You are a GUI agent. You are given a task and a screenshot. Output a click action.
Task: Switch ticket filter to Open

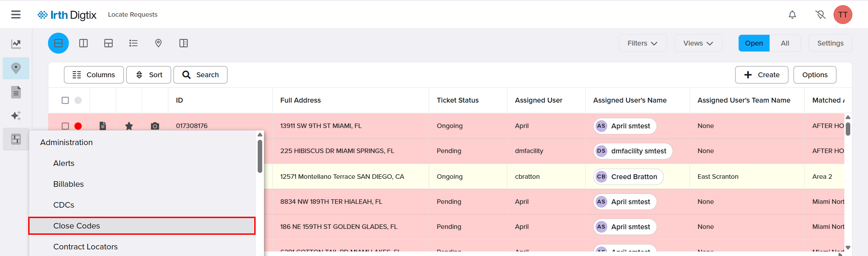click(x=754, y=43)
